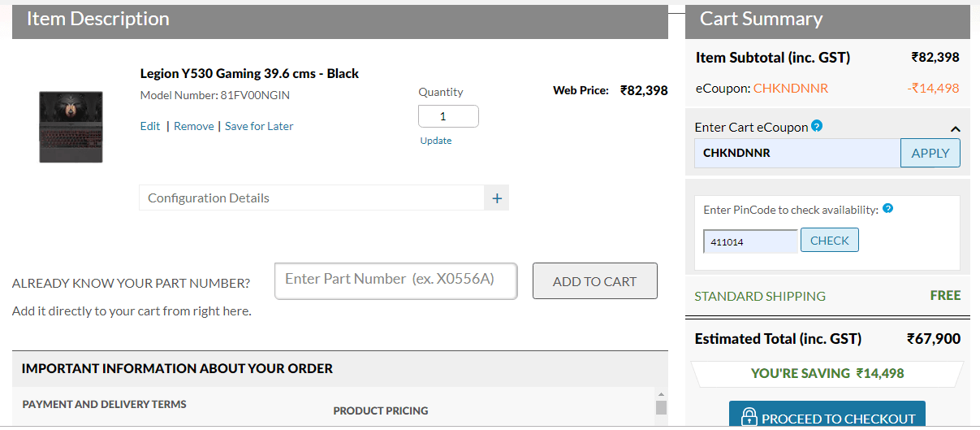The image size is (980, 430).
Task: Remove Legion Y530 from cart
Action: (194, 126)
